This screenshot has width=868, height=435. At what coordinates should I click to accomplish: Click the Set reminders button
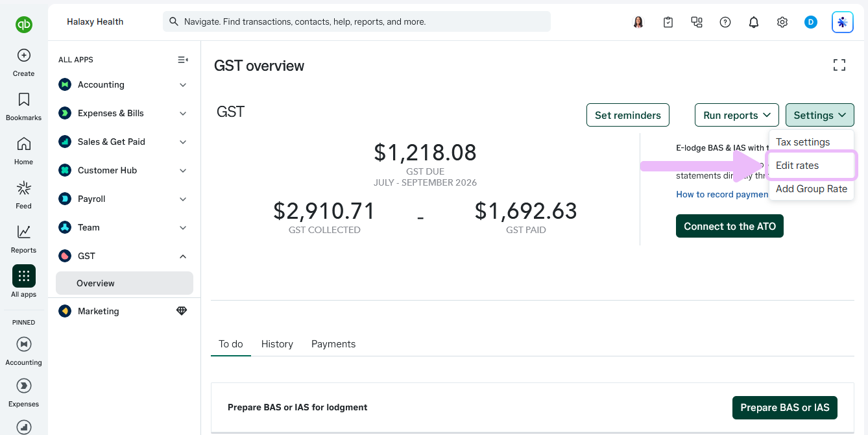(x=628, y=115)
